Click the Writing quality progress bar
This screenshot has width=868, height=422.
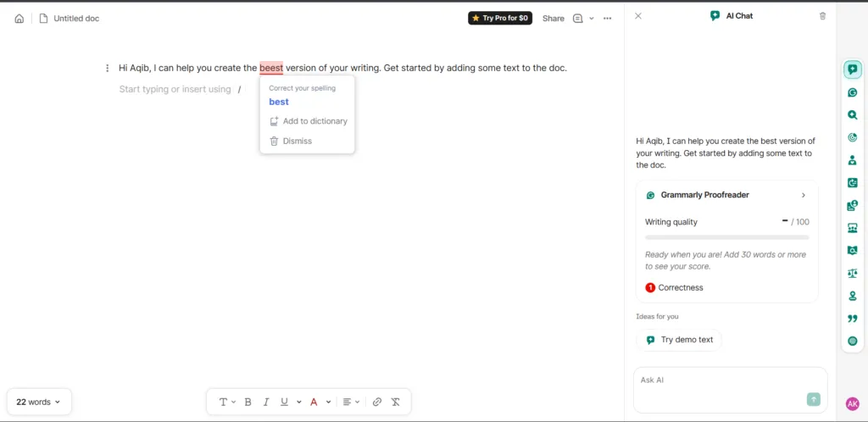click(726, 237)
